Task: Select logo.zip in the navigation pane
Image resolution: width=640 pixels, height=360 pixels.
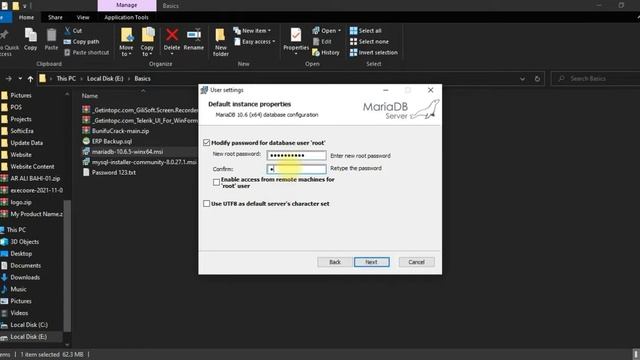Action: [x=16, y=202]
